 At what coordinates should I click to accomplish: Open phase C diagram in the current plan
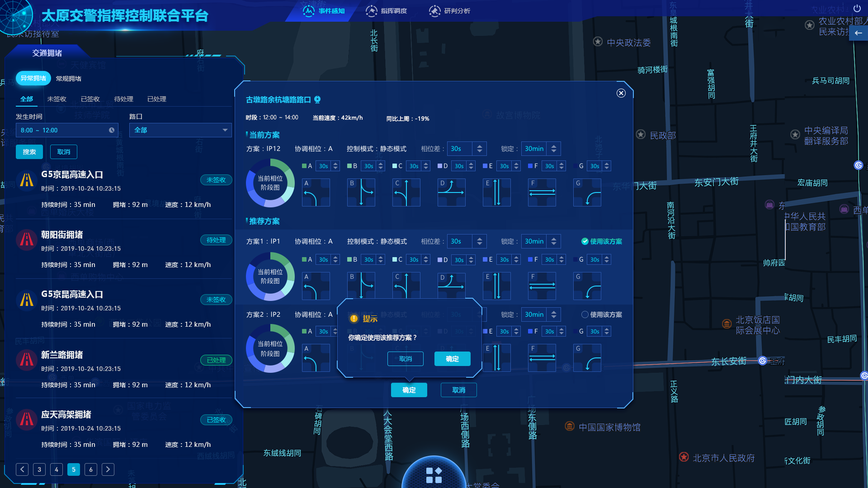click(406, 192)
